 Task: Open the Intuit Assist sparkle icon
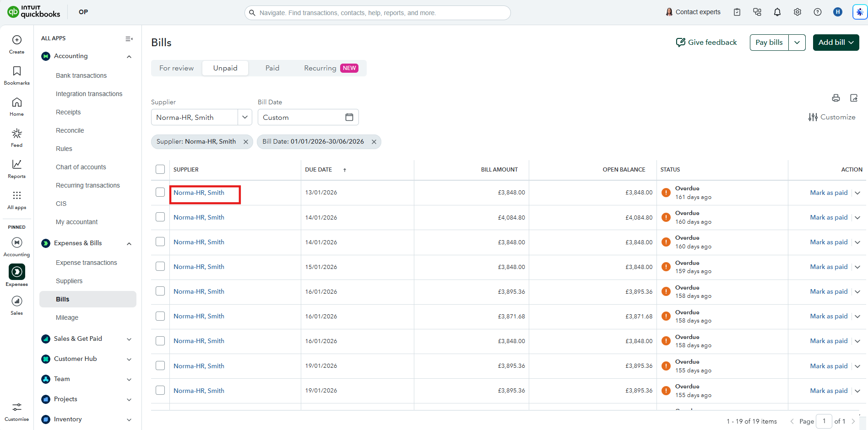(860, 12)
